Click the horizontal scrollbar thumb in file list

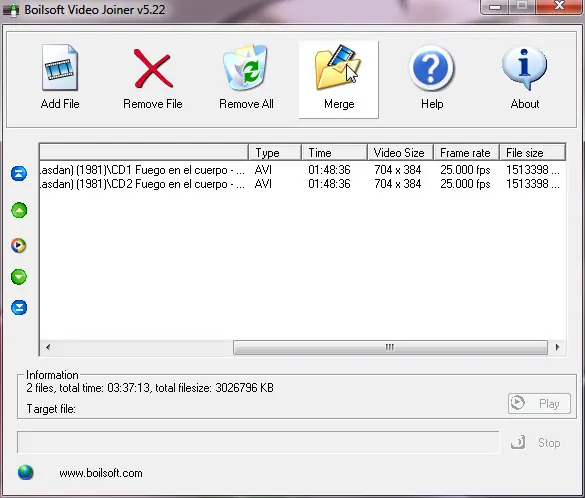pos(390,347)
